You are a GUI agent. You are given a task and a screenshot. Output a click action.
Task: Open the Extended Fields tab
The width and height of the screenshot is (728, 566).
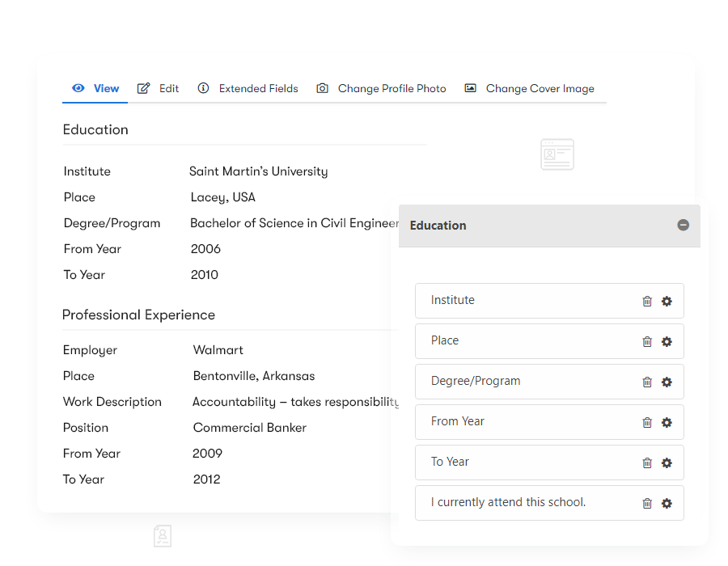(x=248, y=89)
